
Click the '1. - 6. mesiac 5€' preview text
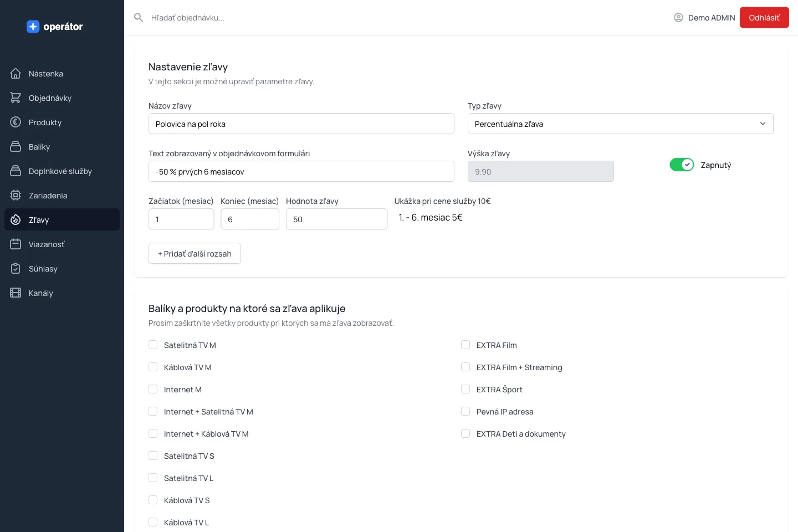tap(431, 217)
